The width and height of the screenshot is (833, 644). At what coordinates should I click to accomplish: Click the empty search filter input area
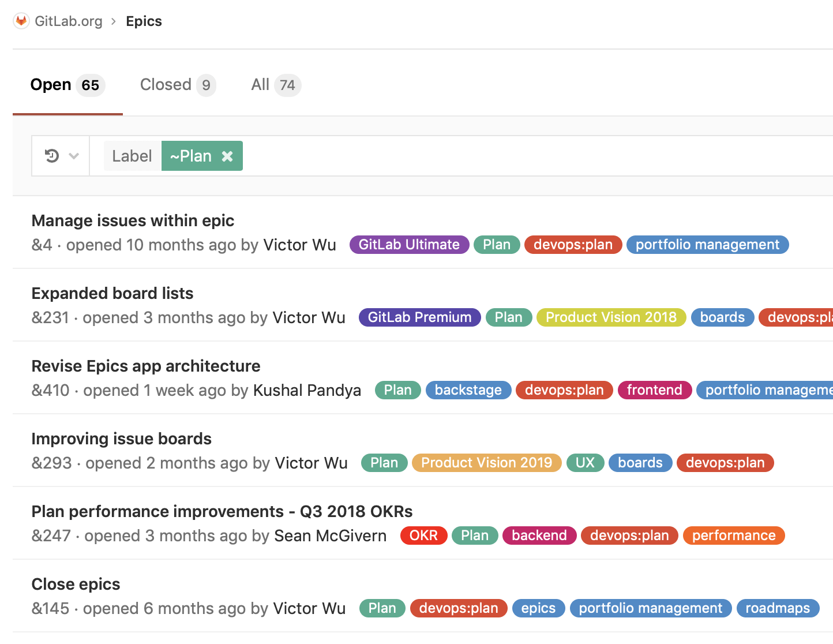519,156
